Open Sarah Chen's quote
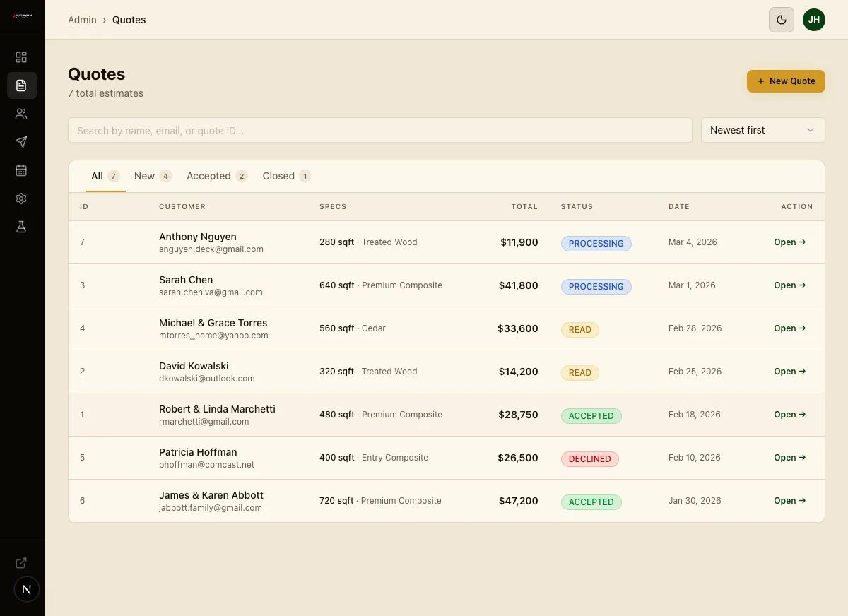The width and height of the screenshot is (848, 616). point(790,285)
